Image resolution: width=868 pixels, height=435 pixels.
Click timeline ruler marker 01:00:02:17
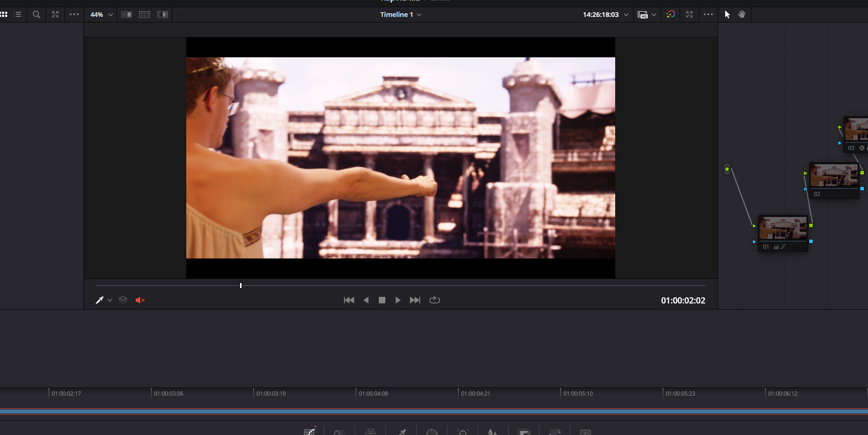66,394
